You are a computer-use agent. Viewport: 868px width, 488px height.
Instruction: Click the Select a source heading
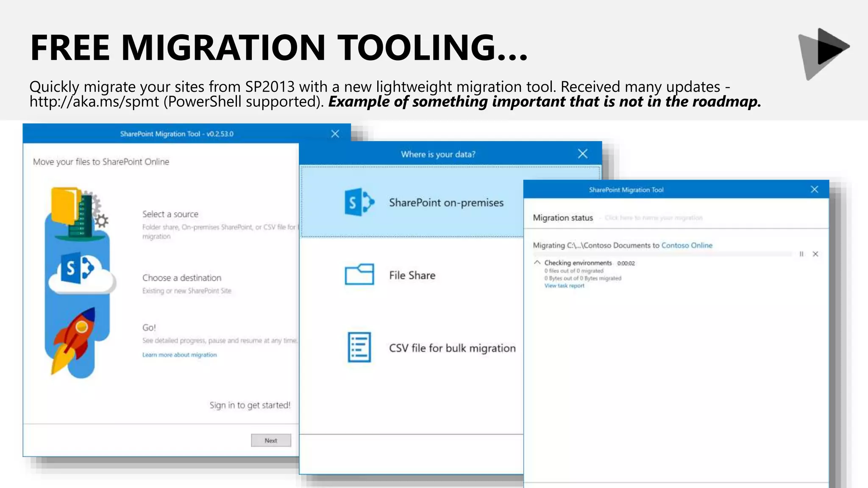[170, 214]
